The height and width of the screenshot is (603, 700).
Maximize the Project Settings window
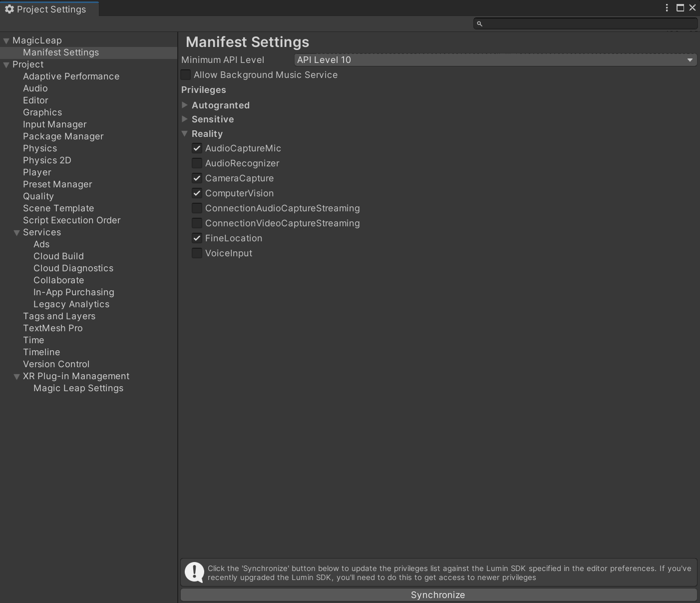(680, 7)
